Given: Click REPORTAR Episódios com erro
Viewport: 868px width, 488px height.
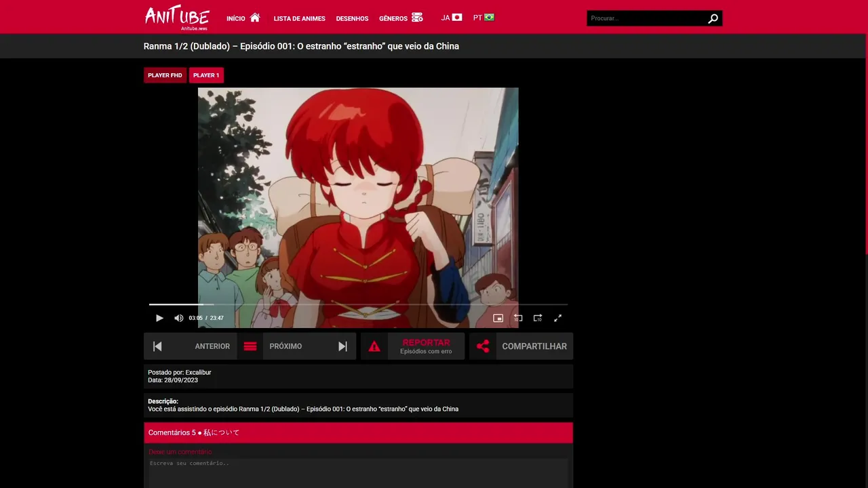Looking at the screenshot, I should click(x=426, y=346).
